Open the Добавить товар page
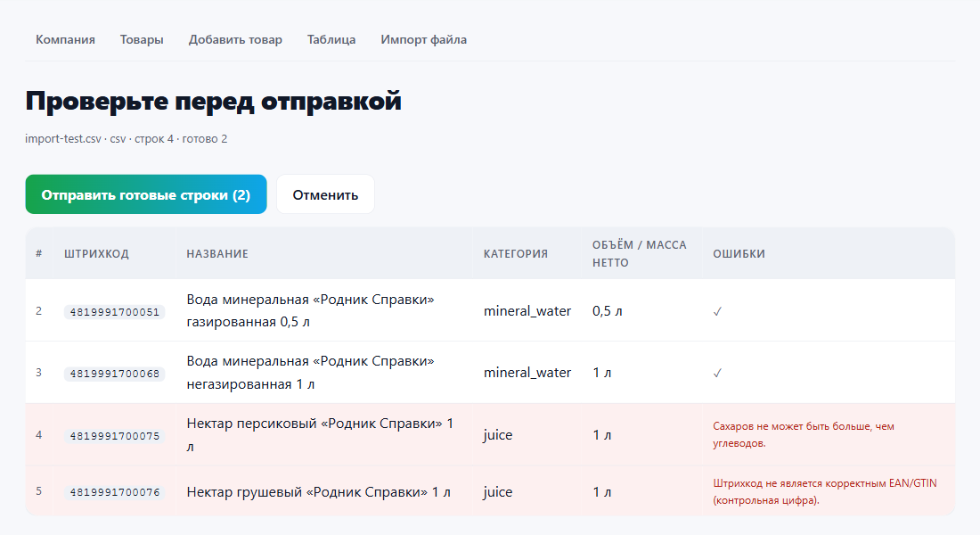 click(235, 39)
